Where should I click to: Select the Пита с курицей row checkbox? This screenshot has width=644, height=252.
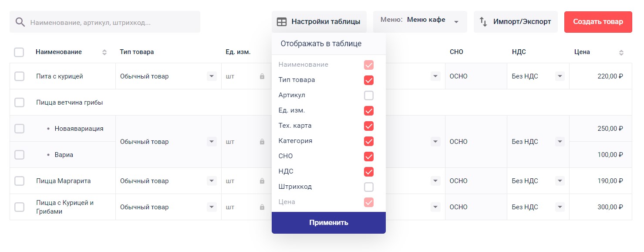tap(19, 76)
